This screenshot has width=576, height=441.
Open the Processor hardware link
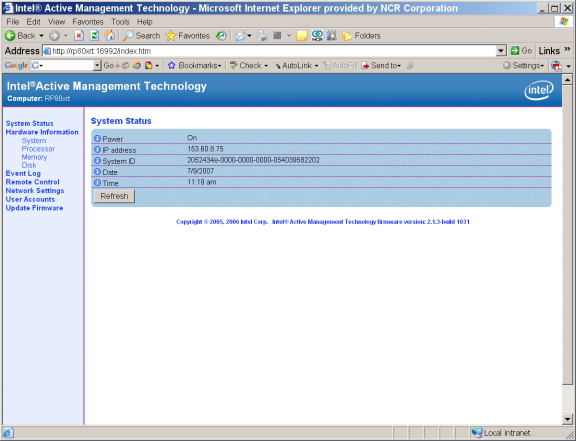coord(38,149)
